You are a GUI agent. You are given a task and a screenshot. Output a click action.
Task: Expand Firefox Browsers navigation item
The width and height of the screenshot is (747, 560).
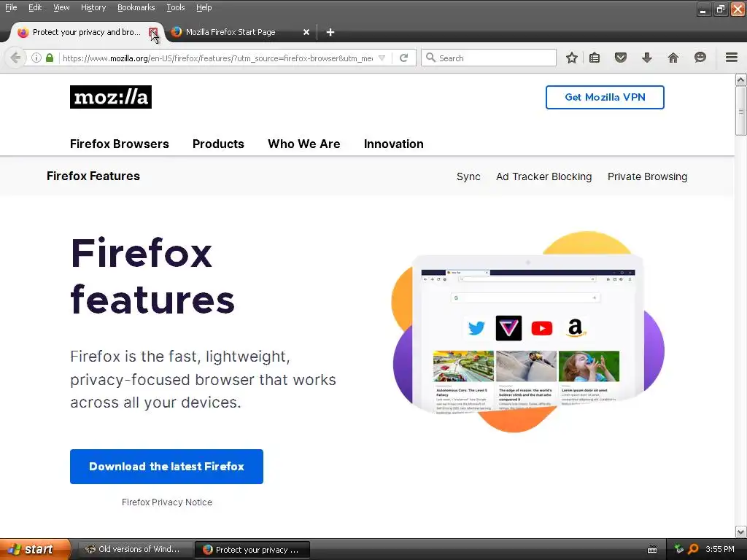coord(119,144)
